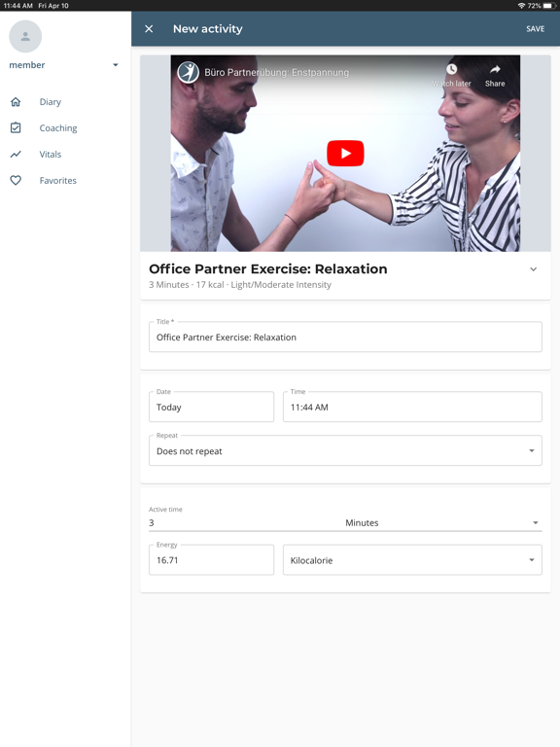Click the Office Partner Exercise: Relaxation heading
Viewport: 560px width, 747px height.
(x=268, y=268)
